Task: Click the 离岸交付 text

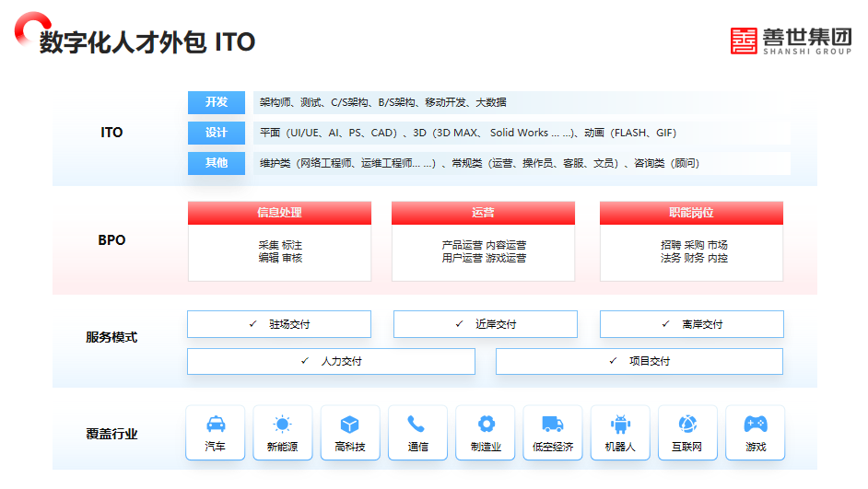Action: [x=702, y=325]
